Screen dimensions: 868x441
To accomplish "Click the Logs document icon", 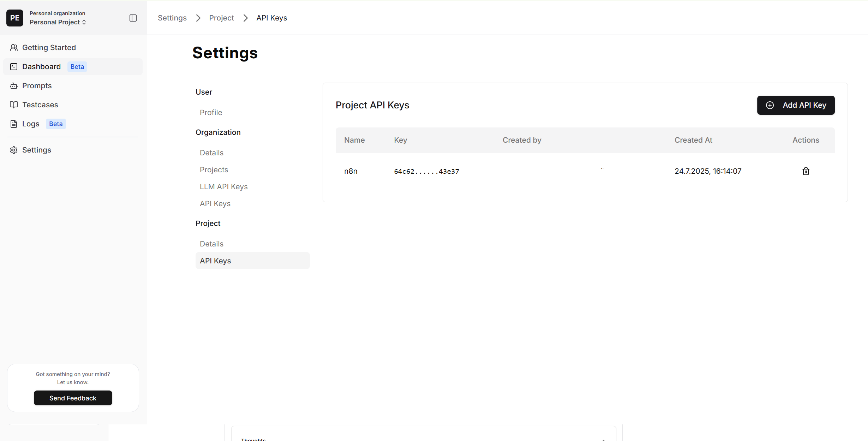I will (x=14, y=124).
